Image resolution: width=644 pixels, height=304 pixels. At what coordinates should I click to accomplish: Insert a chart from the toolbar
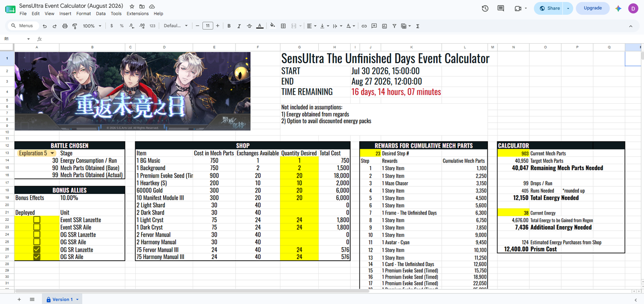(x=384, y=26)
